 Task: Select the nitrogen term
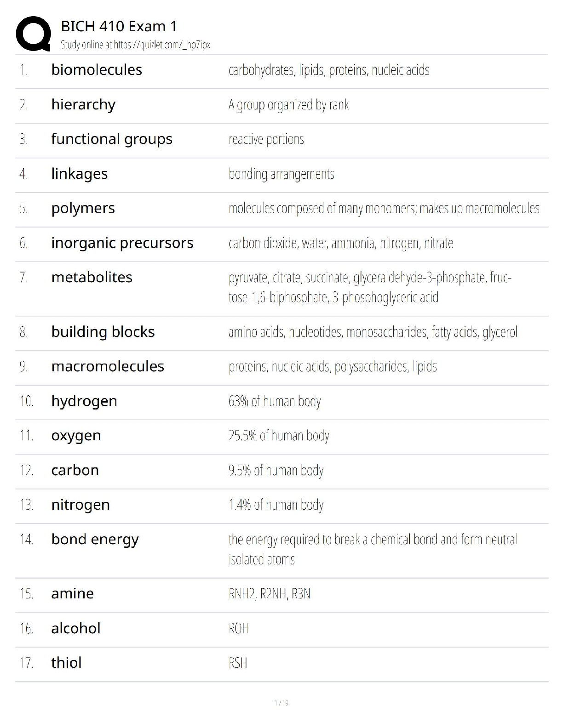[x=80, y=505]
